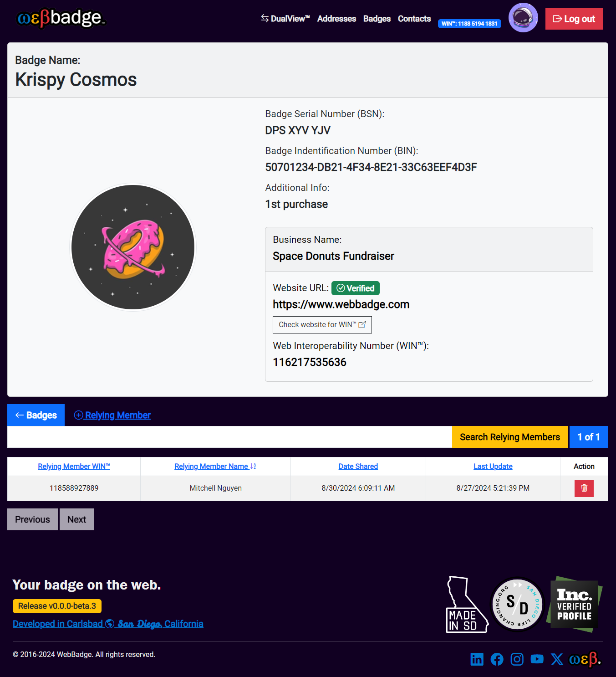Open the Contacts navigation item
The height and width of the screenshot is (677, 616).
(x=414, y=19)
